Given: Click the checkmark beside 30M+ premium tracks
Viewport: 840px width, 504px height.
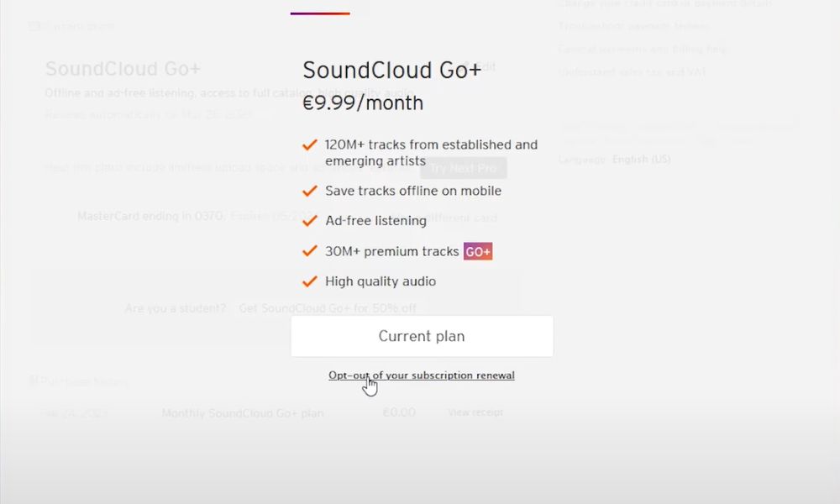Looking at the screenshot, I should [x=310, y=250].
